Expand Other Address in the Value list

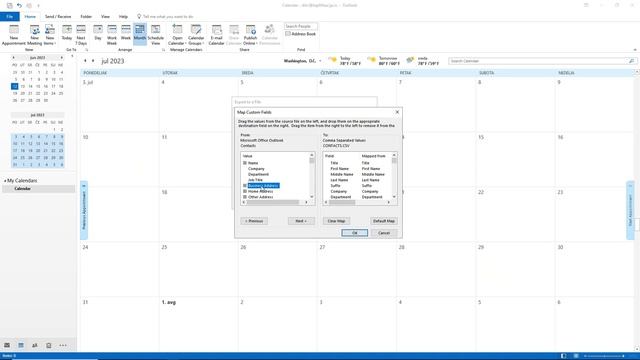tap(245, 197)
